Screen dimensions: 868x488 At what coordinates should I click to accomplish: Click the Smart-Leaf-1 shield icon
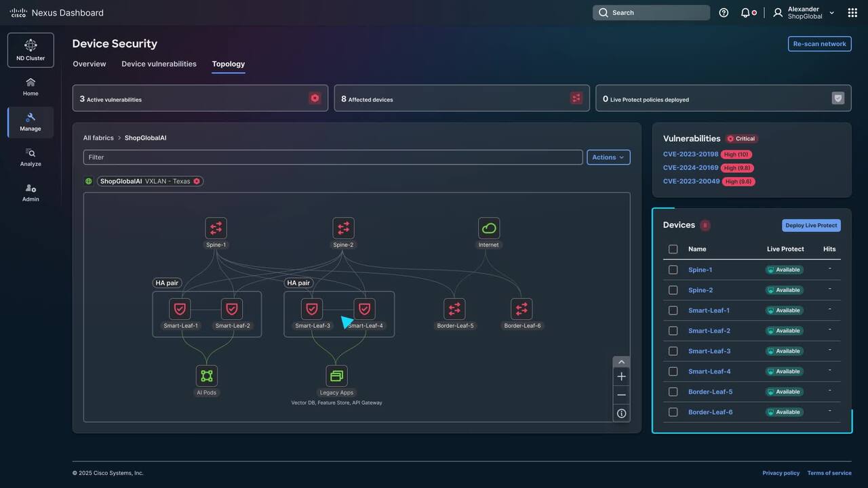(x=180, y=309)
